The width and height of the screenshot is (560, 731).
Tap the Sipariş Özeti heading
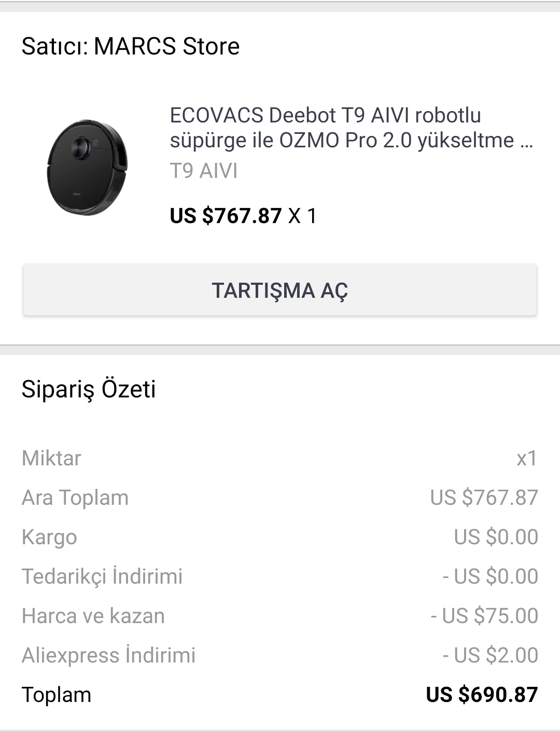click(x=89, y=389)
